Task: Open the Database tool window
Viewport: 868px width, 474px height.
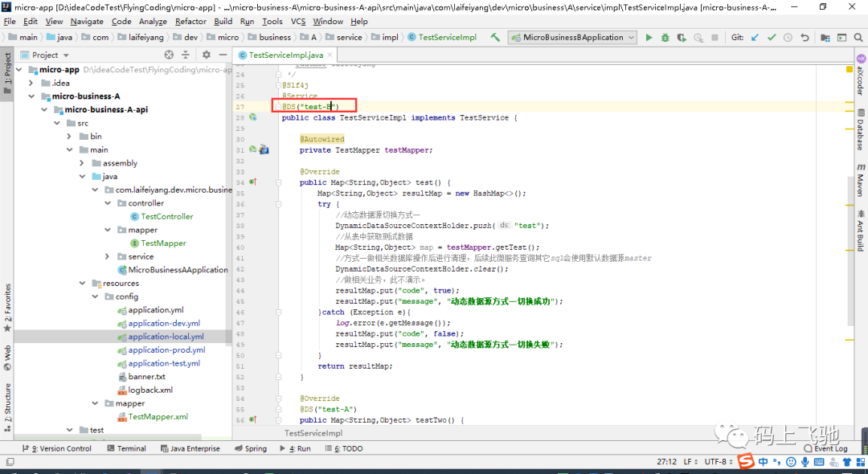Action: (x=861, y=130)
